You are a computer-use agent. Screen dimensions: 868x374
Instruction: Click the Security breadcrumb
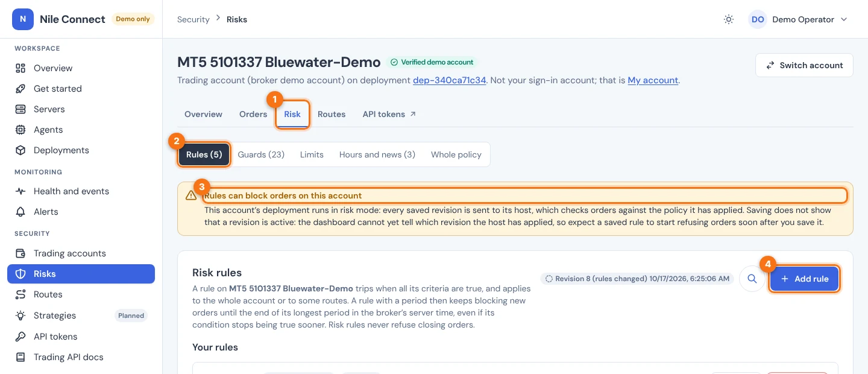tap(193, 19)
